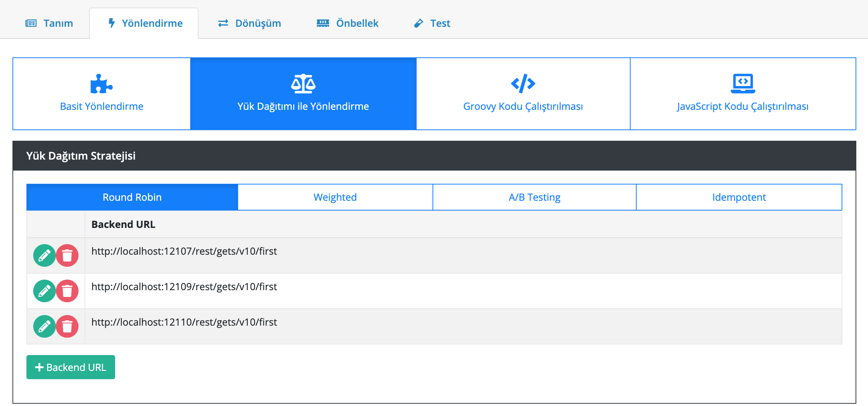Click the puzzle piece icon
This screenshot has height=406, width=868.
click(101, 83)
